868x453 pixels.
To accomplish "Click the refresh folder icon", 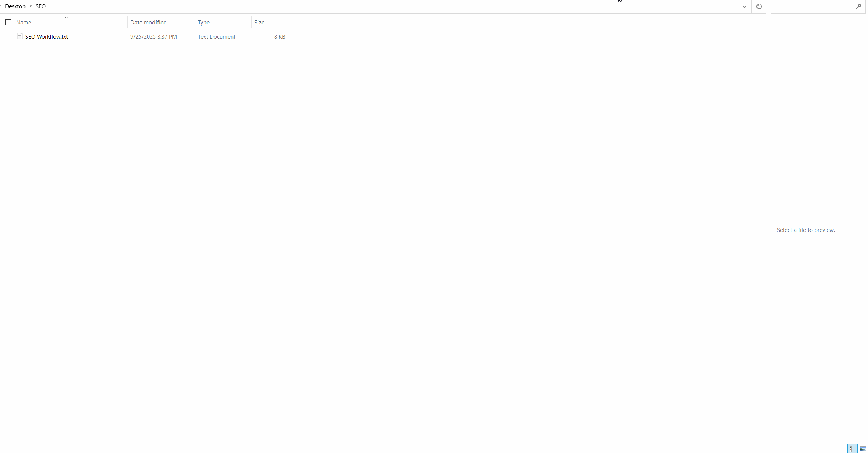I will 759,6.
